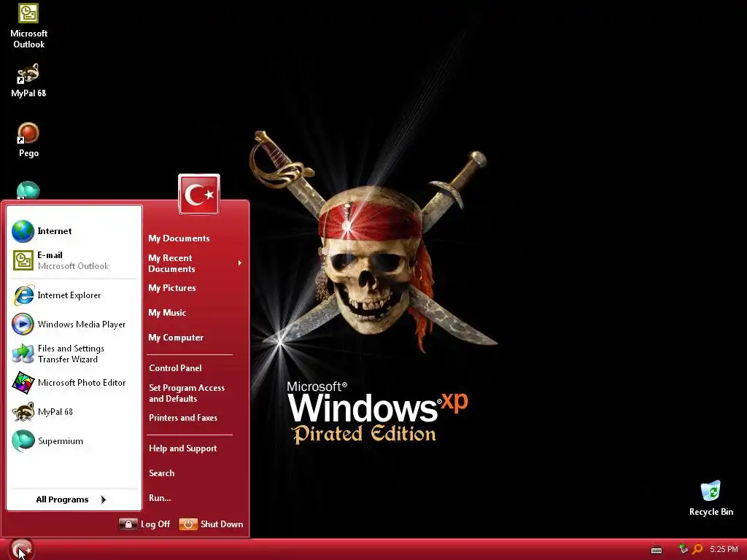Click the Files and Settings Transfer Wizard icon
Viewport: 747px width, 560px height.
[23, 354]
